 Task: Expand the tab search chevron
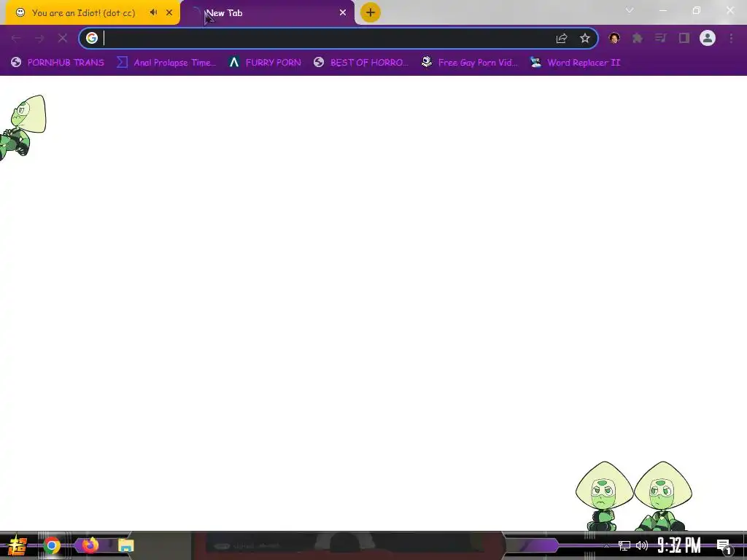click(x=630, y=10)
